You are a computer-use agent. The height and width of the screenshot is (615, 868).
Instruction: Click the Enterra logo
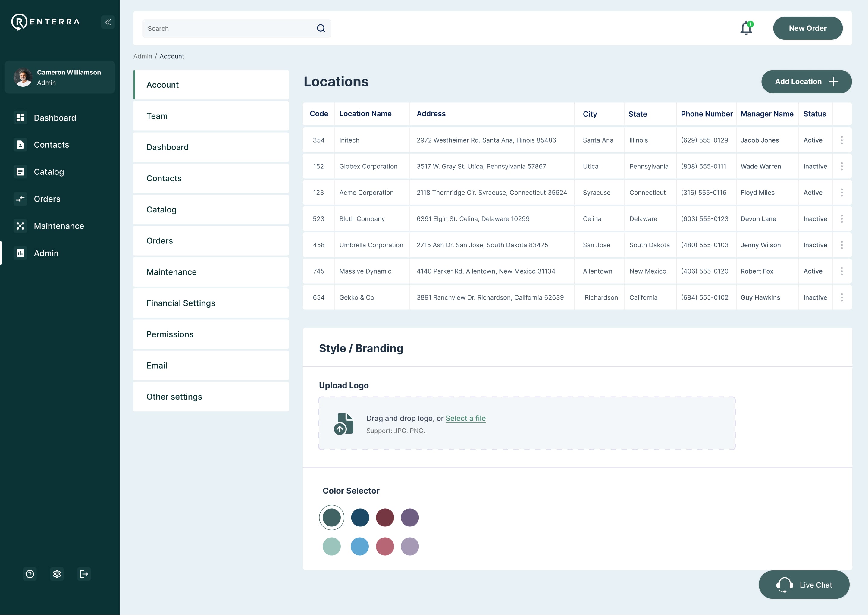tap(45, 22)
